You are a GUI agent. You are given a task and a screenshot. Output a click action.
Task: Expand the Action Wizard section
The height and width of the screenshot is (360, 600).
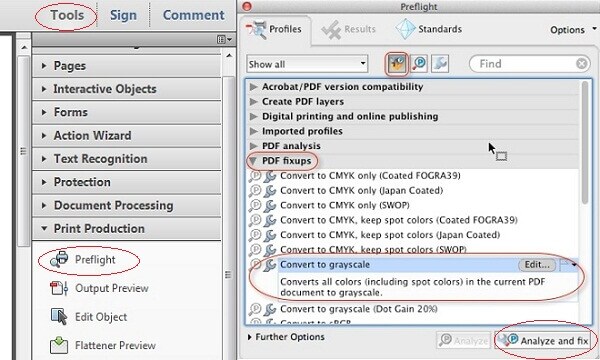(127, 136)
